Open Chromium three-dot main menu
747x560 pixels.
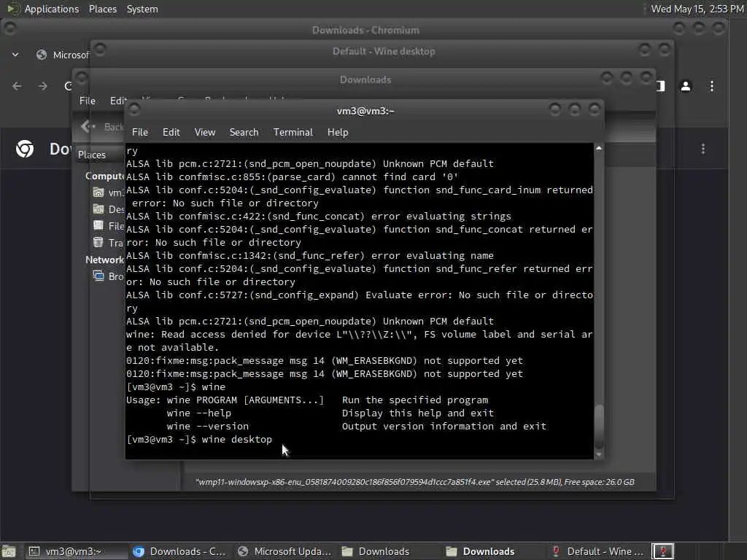click(x=712, y=86)
